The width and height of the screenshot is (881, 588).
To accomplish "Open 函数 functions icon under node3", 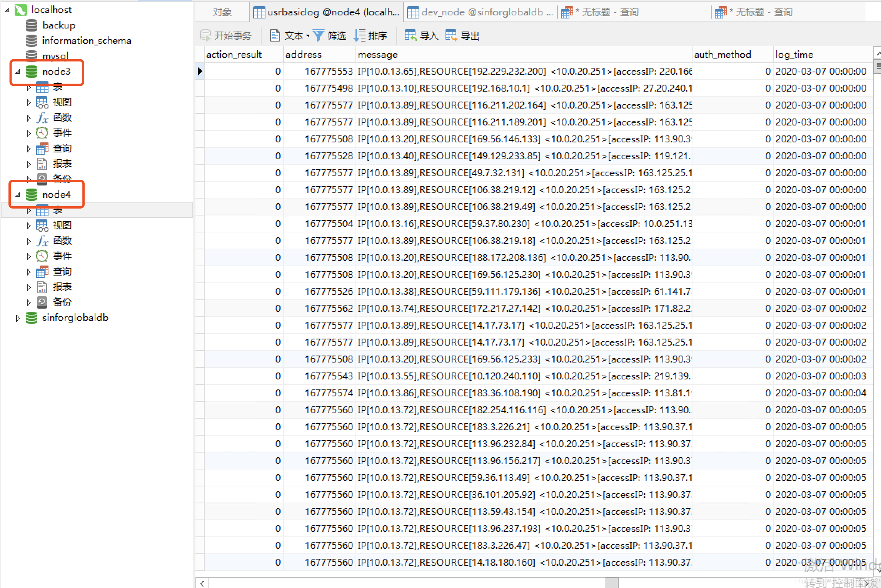I will tap(42, 117).
